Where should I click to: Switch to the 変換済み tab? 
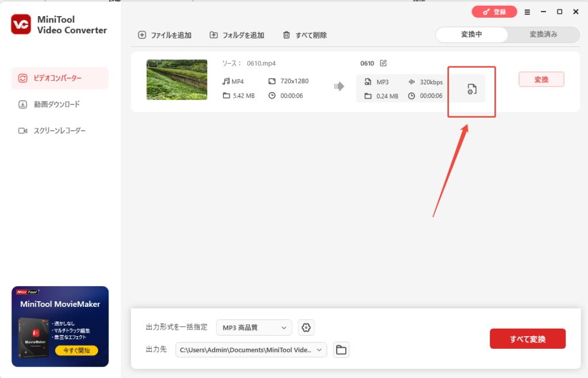[543, 34]
